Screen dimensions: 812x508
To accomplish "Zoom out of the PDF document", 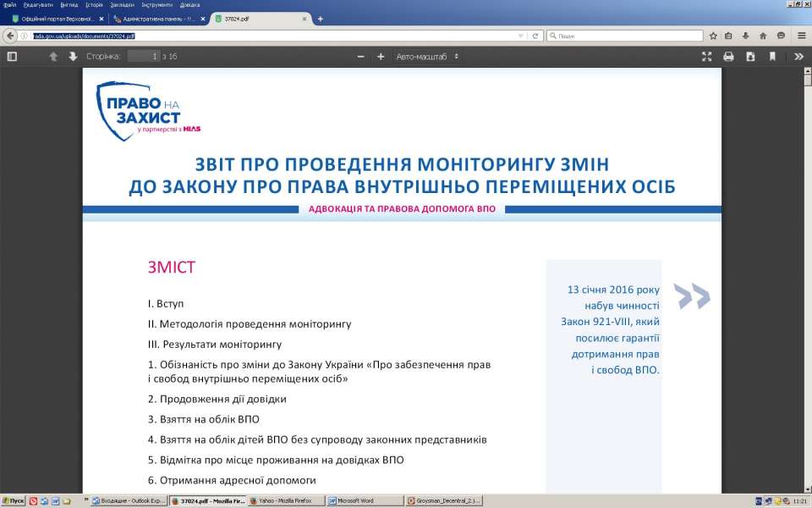I will 360,57.
